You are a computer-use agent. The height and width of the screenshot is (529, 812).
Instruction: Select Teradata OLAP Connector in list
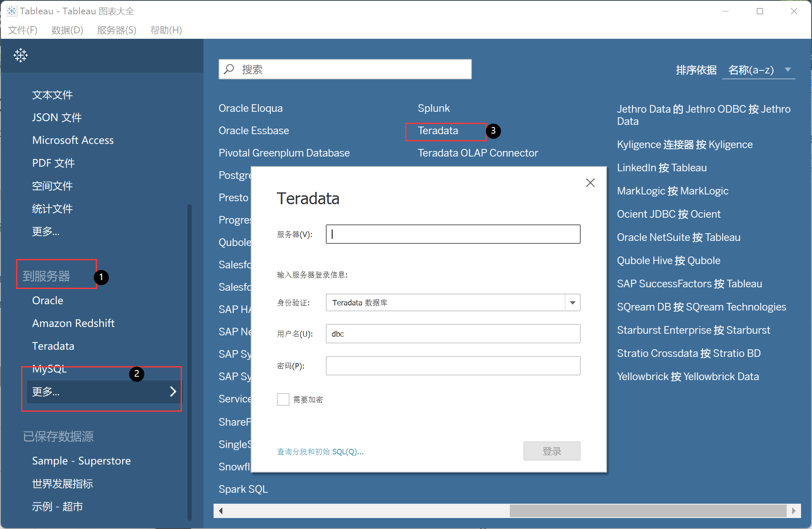(477, 153)
